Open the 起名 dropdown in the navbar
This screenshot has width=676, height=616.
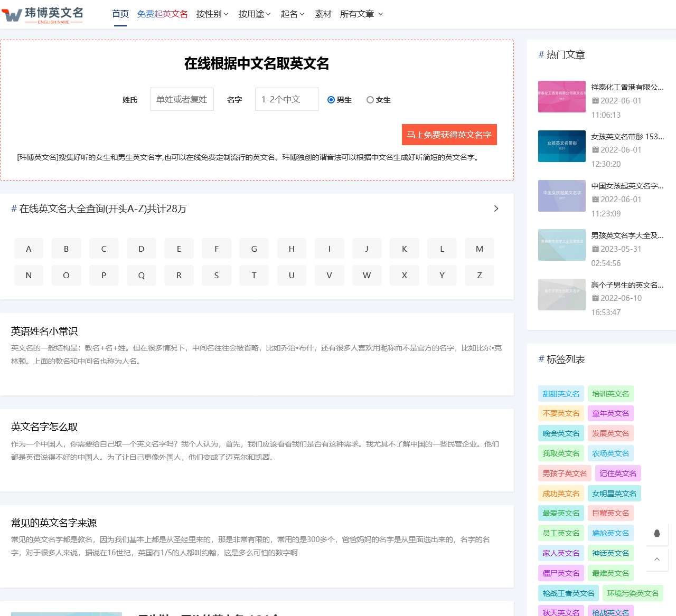coord(293,14)
